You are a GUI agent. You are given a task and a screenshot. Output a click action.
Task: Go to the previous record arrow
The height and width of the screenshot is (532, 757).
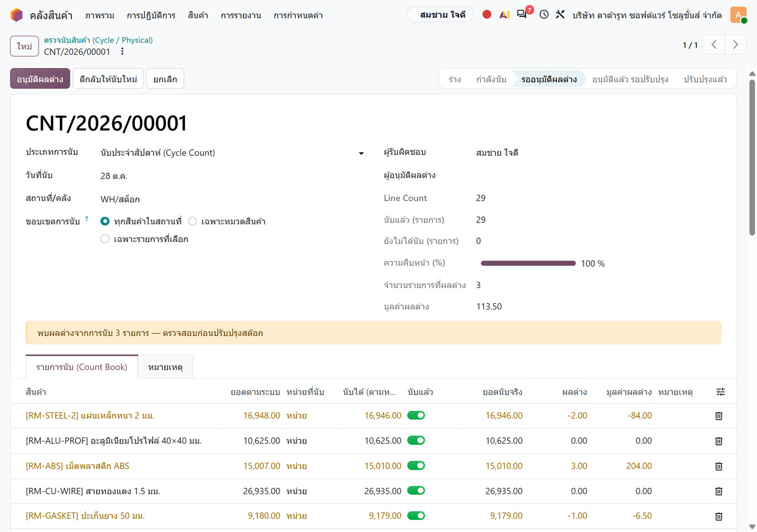point(714,45)
